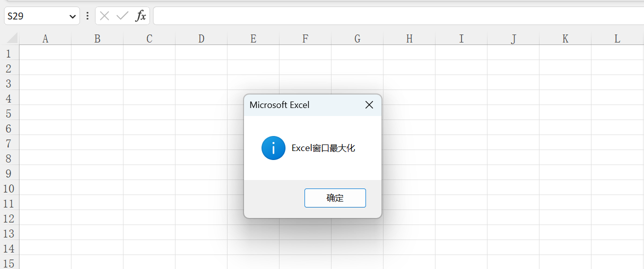644x269 pixels.
Task: Select column B header
Action: (x=97, y=38)
